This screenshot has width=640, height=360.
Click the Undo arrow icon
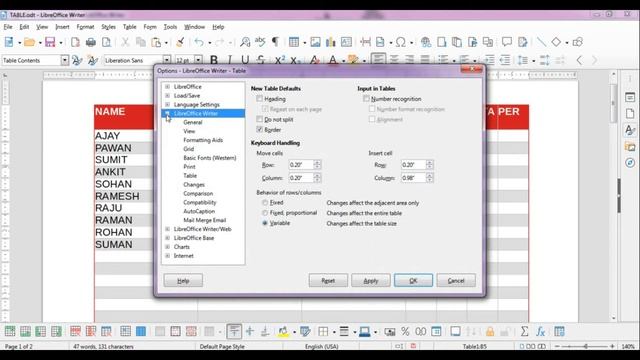pyautogui.click(x=199, y=42)
